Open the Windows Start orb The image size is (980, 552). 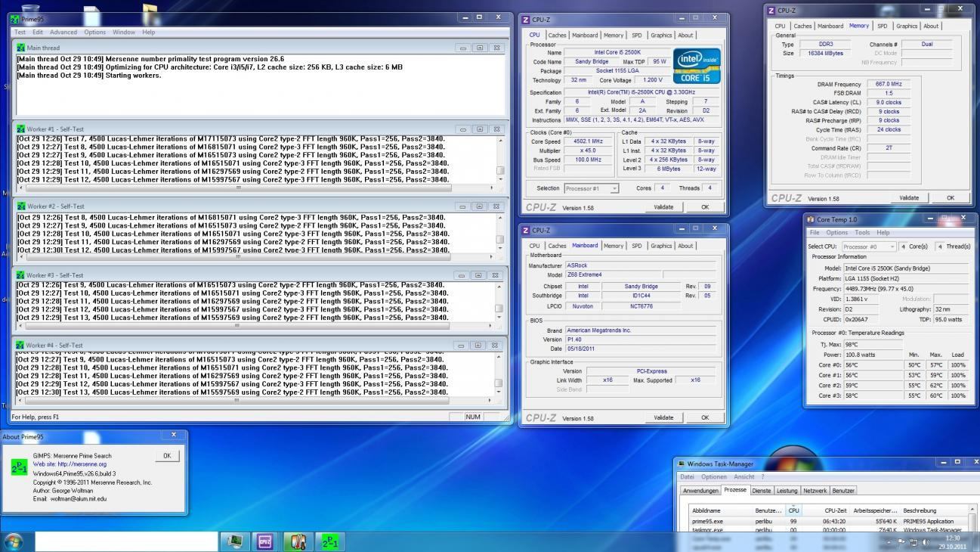click(13, 541)
